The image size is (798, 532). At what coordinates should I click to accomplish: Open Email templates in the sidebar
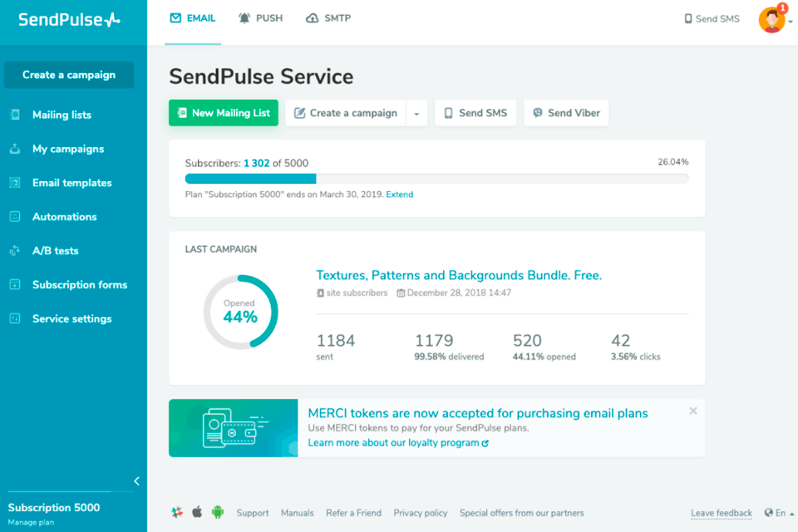tap(73, 183)
